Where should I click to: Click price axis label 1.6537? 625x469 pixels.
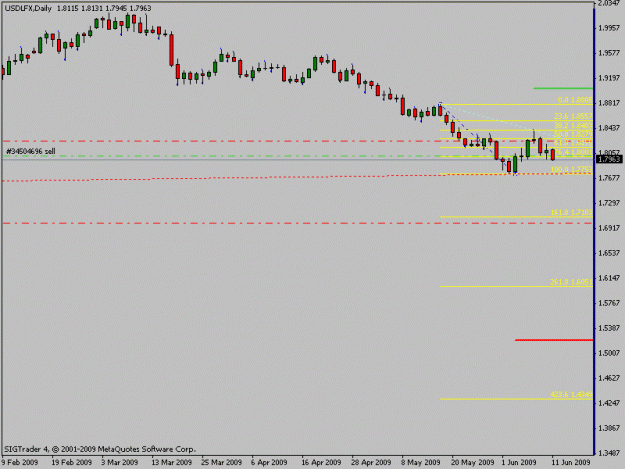click(x=610, y=253)
